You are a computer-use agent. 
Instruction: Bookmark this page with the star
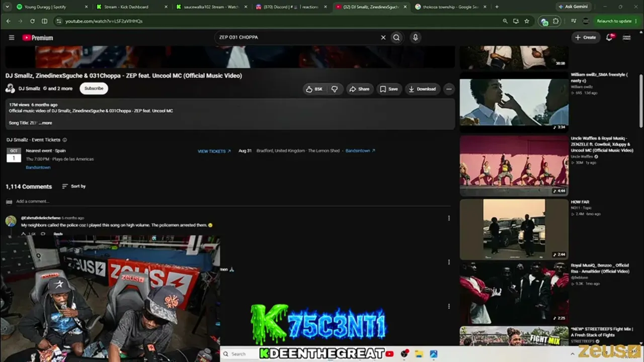pyautogui.click(x=527, y=21)
